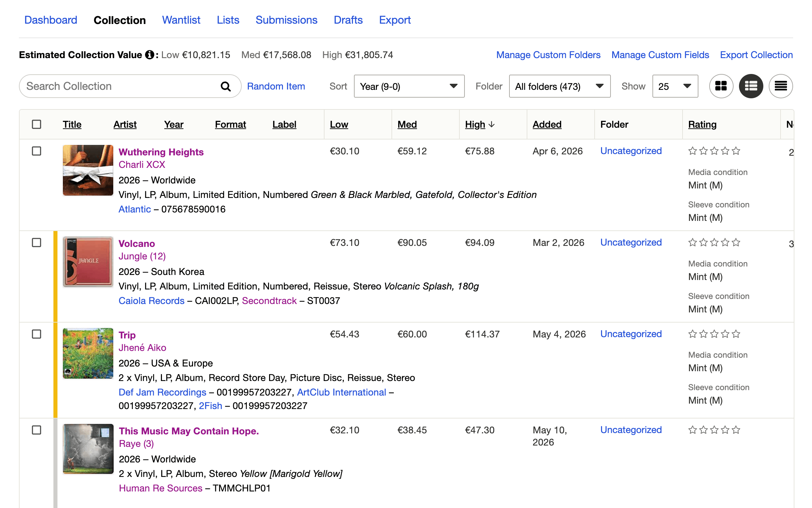Click the search magnifier icon
Image resolution: width=812 pixels, height=508 pixels.
225,86
